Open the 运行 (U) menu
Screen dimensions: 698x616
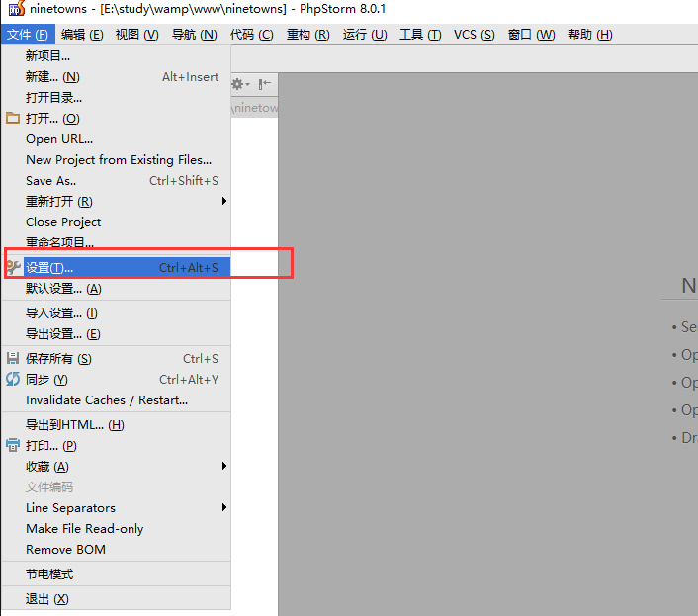(365, 35)
